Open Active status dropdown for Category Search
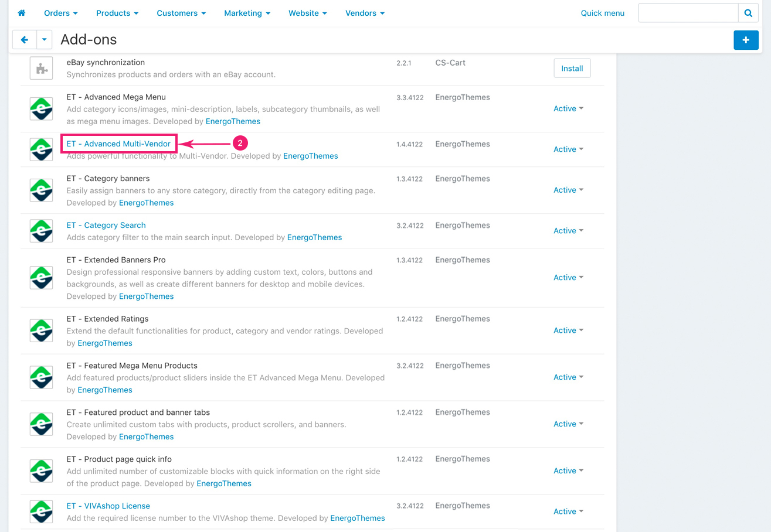771x532 pixels. (x=568, y=231)
